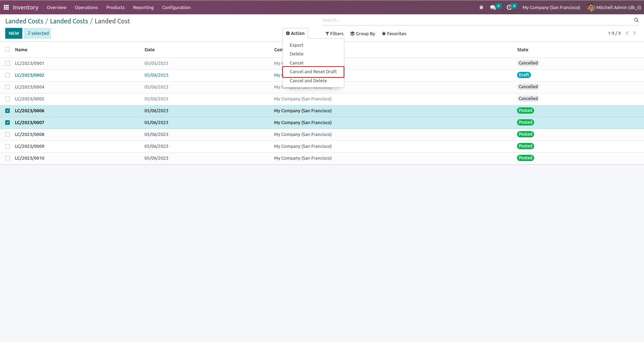
Task: Click Posted badge for LC/2023/0008
Action: click(525, 134)
